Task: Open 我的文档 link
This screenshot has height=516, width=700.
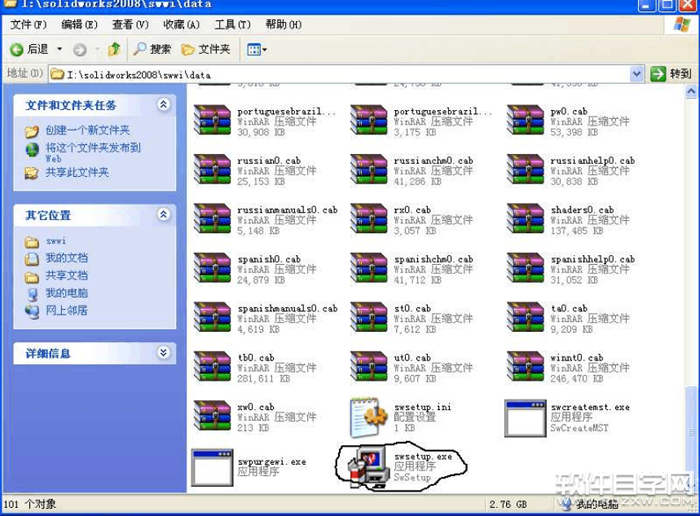Action: click(67, 258)
